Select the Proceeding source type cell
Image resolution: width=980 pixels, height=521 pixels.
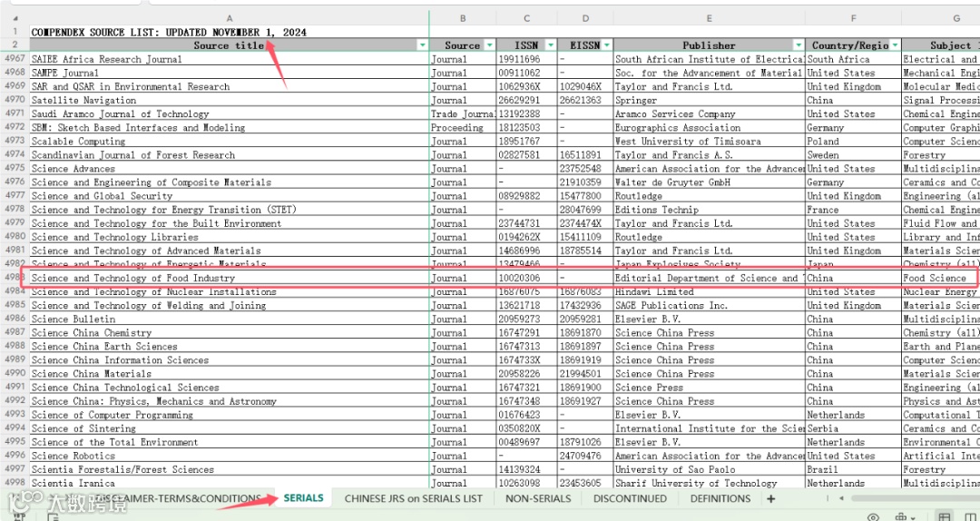pyautogui.click(x=463, y=128)
